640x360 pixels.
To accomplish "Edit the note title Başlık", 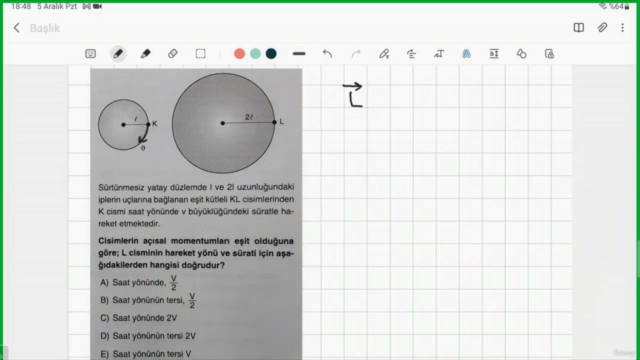I will (45, 28).
